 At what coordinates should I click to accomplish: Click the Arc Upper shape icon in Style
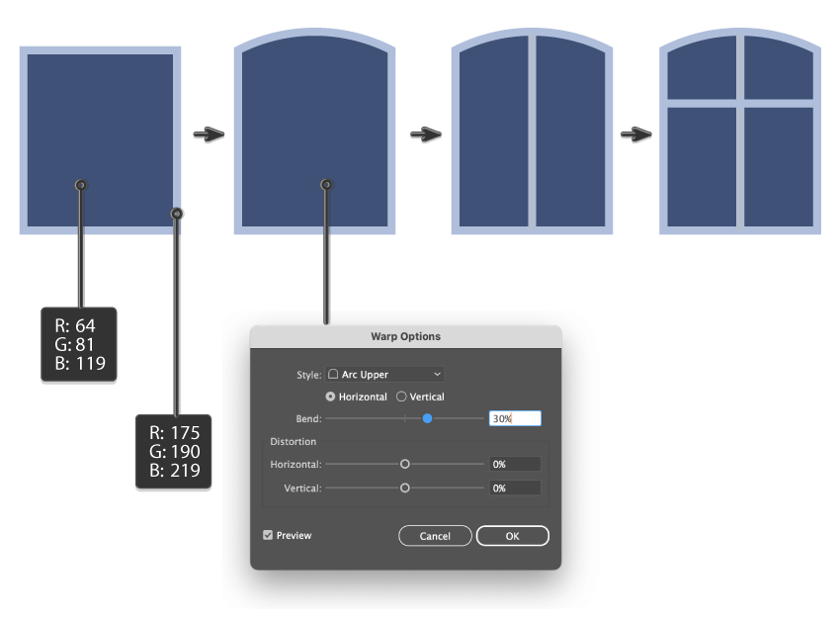pyautogui.click(x=333, y=375)
